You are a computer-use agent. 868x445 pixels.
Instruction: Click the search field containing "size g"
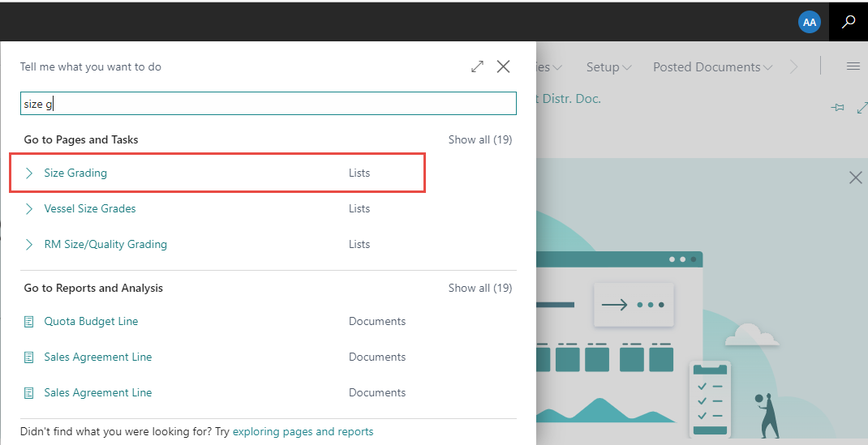268,104
